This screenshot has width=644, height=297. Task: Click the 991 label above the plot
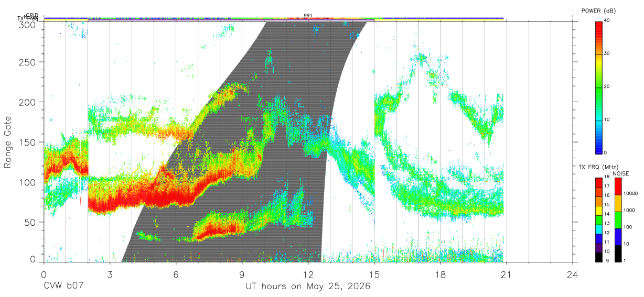click(308, 16)
